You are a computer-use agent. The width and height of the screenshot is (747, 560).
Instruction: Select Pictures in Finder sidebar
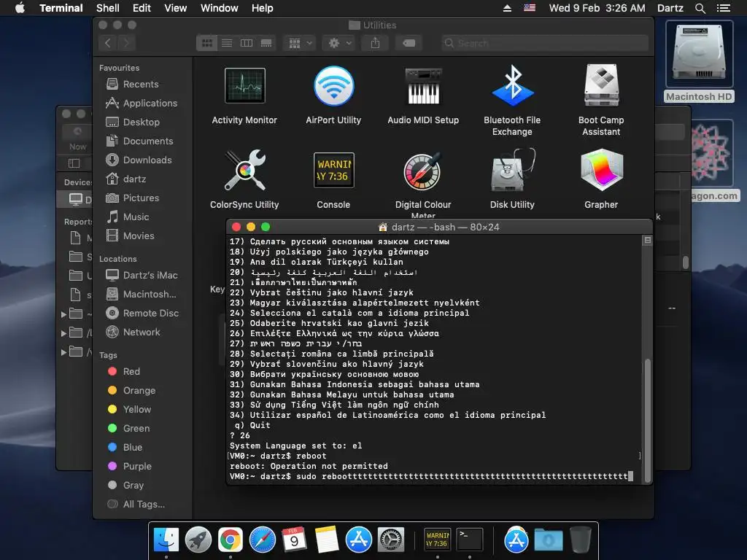(x=141, y=198)
